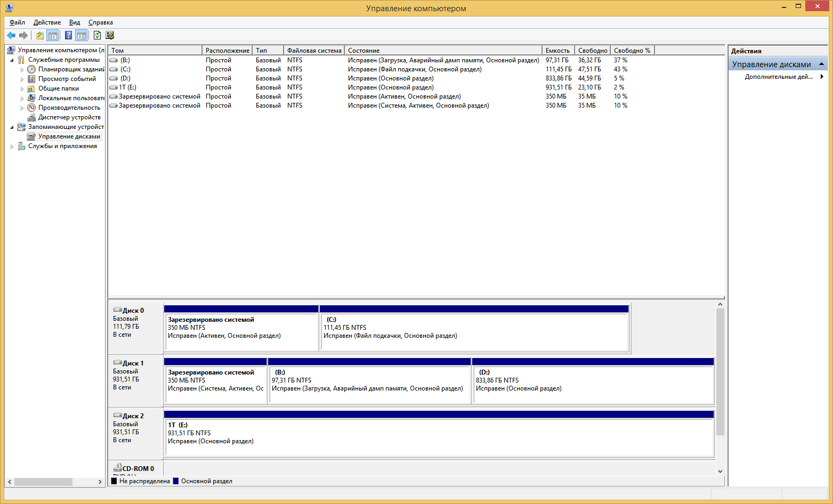Toggle the action pane show/hide button
This screenshot has width=833, height=504.
pos(81,35)
